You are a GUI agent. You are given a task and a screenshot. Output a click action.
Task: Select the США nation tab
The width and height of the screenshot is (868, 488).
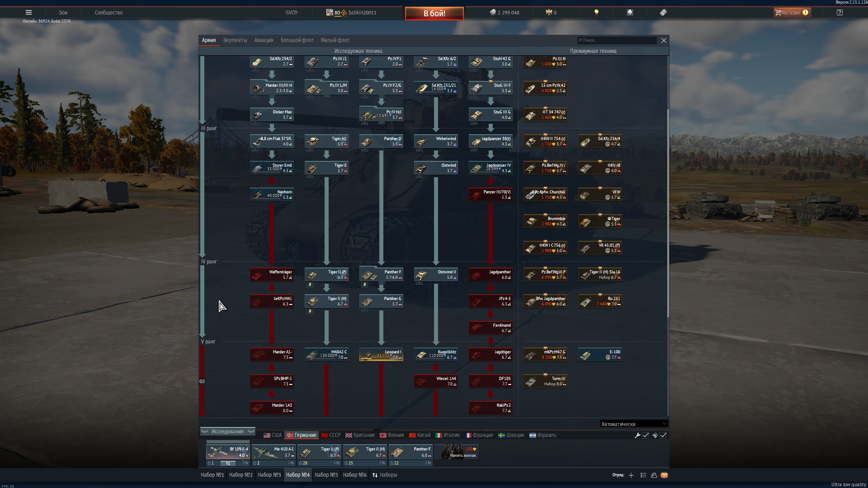point(273,436)
